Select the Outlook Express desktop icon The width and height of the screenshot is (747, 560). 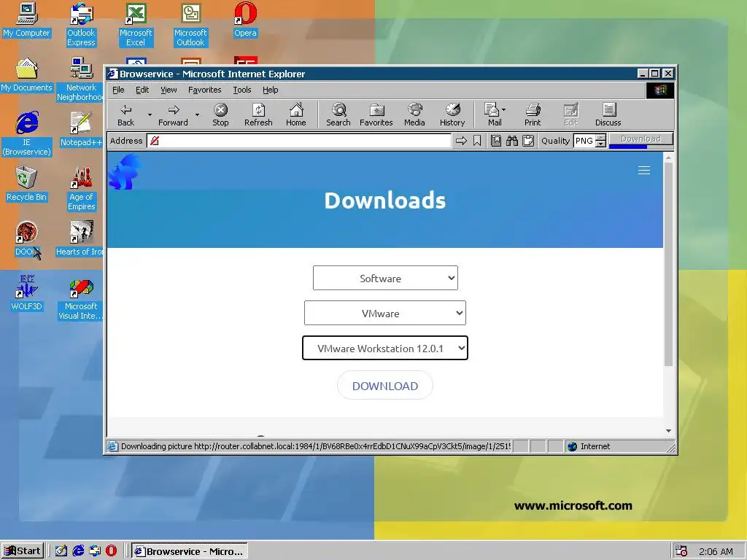81,24
